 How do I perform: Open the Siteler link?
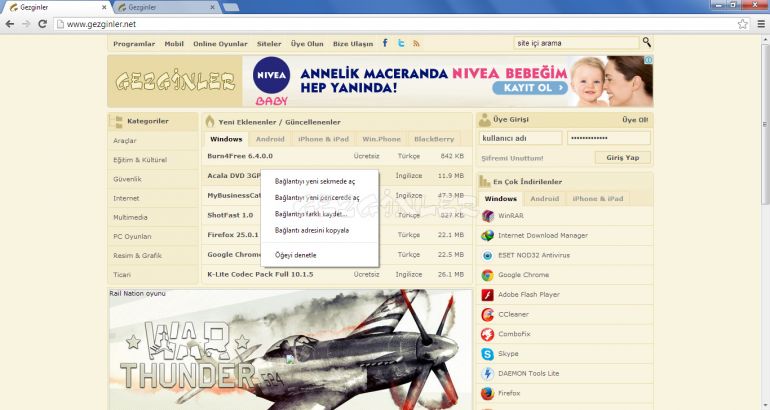pyautogui.click(x=269, y=44)
